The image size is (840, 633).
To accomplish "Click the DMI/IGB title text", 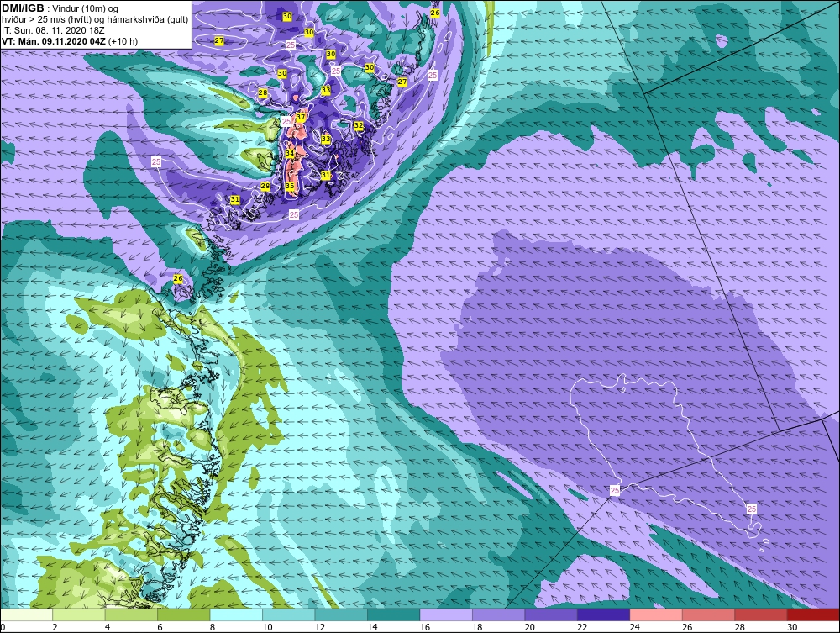I will (23, 8).
